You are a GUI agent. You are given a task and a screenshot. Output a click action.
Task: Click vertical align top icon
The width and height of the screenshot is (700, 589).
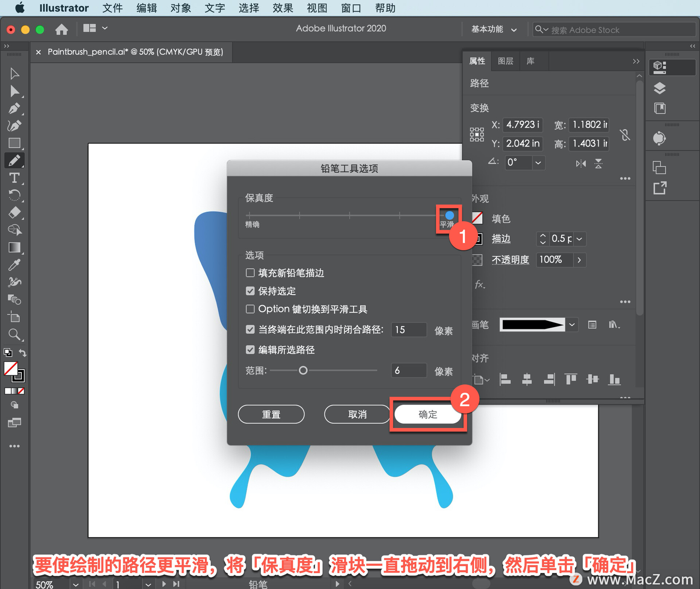click(x=571, y=379)
